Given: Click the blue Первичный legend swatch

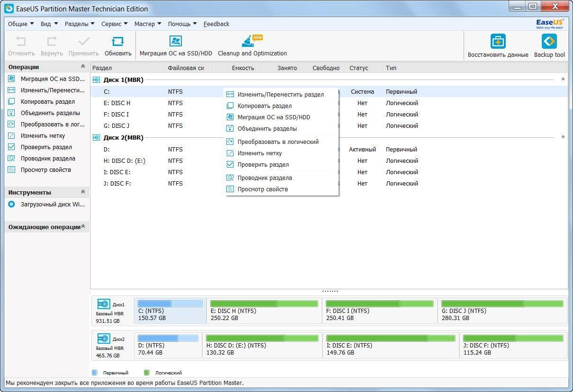Looking at the screenshot, I should 94,373.
